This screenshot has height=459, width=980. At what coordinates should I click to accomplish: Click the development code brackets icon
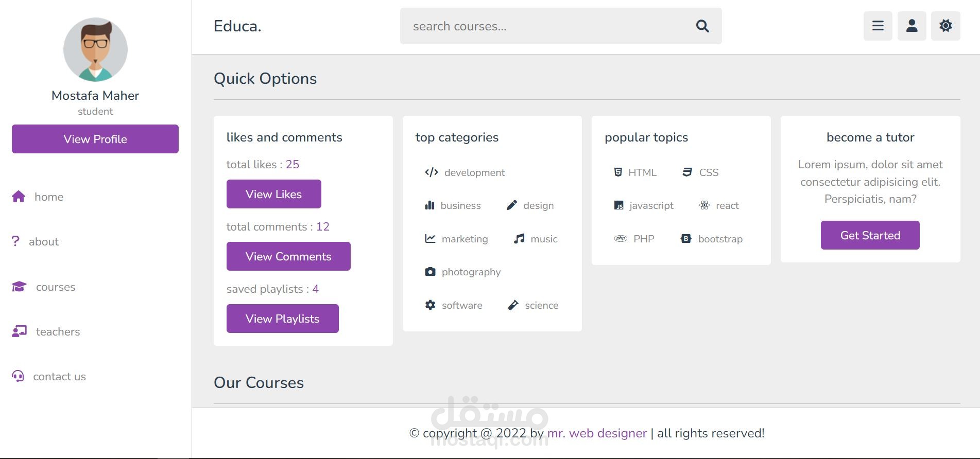tap(432, 172)
